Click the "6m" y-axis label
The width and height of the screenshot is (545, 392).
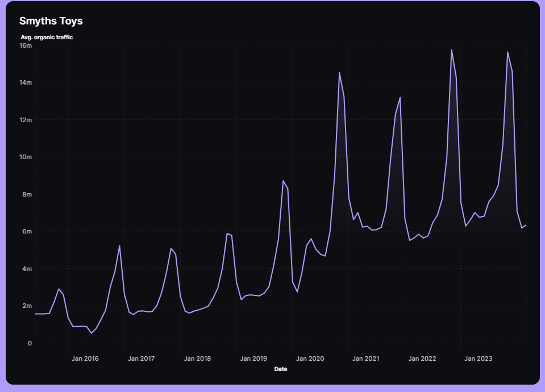[x=27, y=231]
